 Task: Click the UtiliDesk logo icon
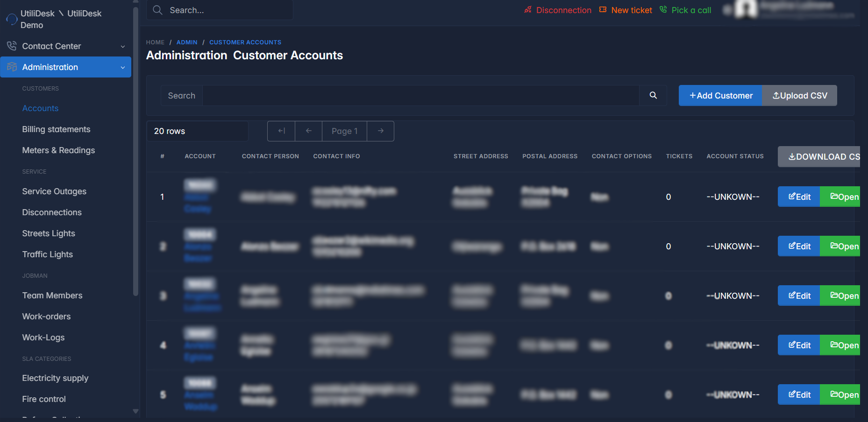(x=11, y=19)
